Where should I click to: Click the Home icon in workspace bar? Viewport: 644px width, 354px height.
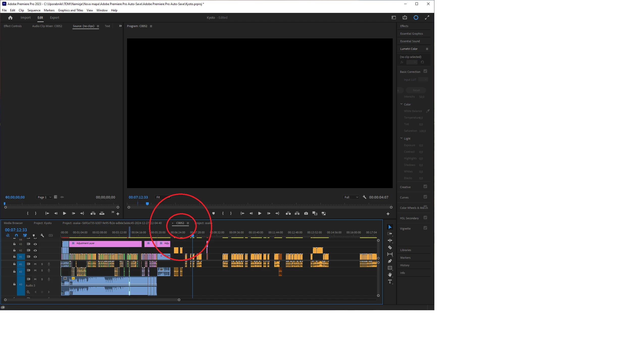click(x=10, y=18)
